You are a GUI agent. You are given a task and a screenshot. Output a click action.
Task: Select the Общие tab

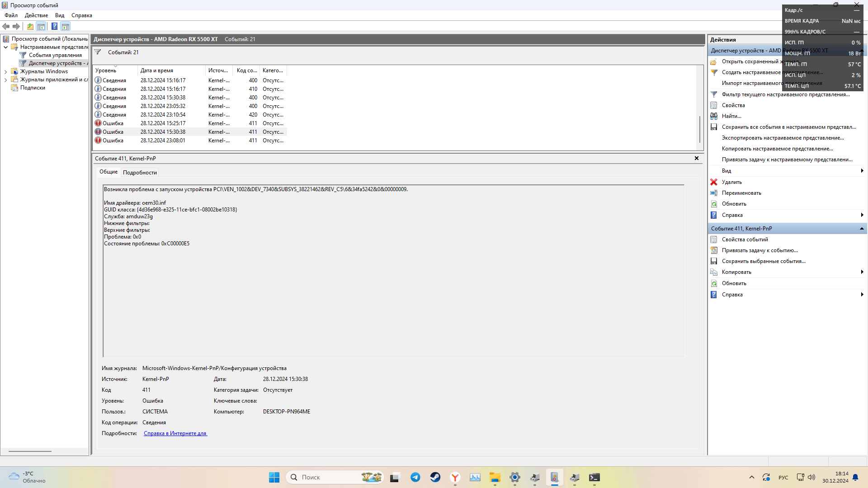point(108,172)
